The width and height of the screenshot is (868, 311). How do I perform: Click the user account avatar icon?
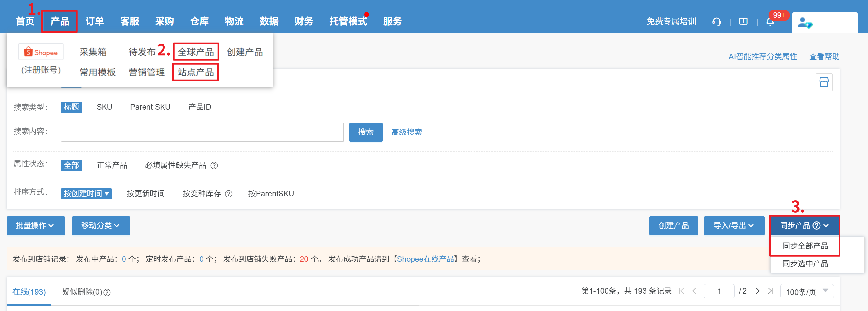click(805, 23)
